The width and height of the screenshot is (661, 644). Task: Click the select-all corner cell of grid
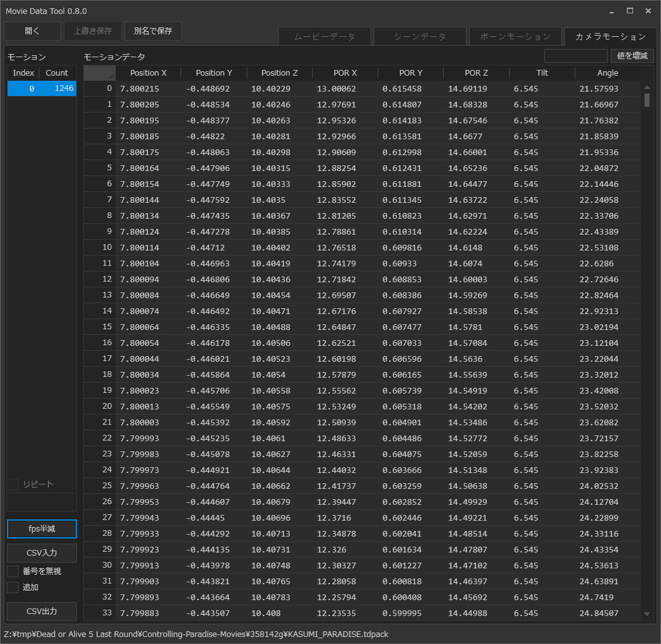point(100,73)
